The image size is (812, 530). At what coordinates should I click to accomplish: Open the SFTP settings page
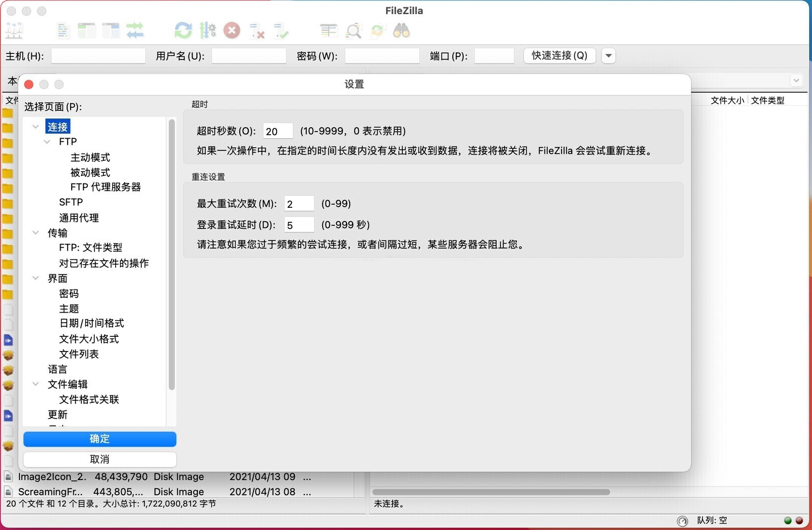pyautogui.click(x=71, y=202)
